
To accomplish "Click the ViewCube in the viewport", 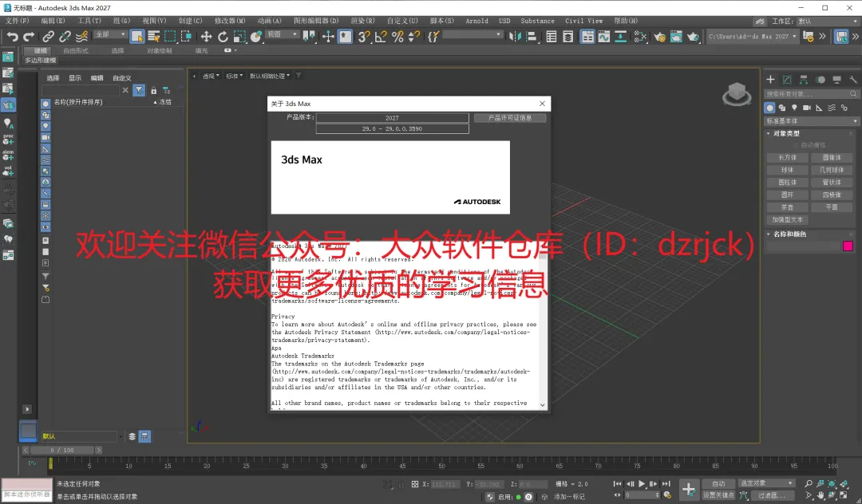I will [x=737, y=94].
